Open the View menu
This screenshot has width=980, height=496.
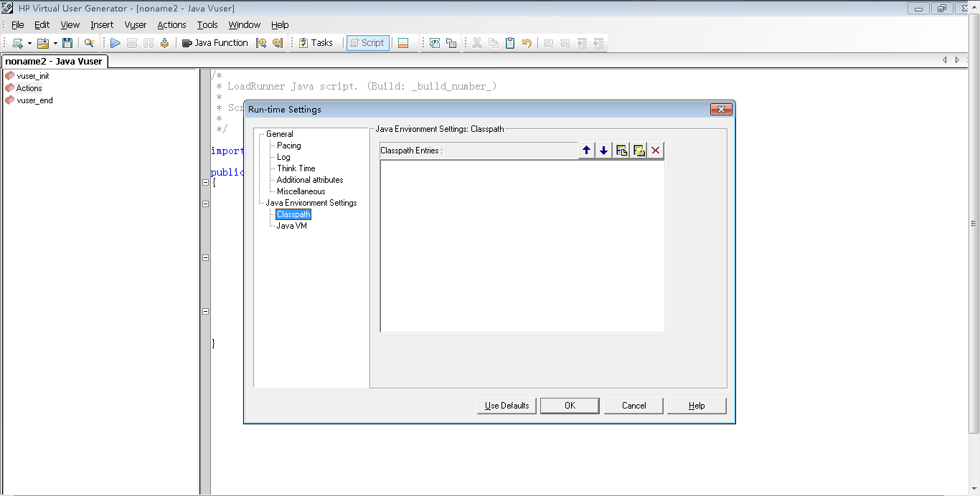click(x=70, y=24)
